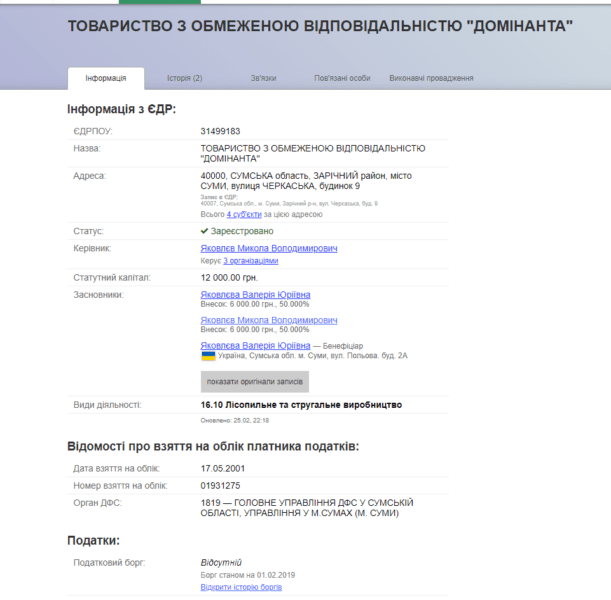This screenshot has height=600, width=611.
Task: Open director Яковлєв Микола Володимирович link
Action: pos(269,248)
